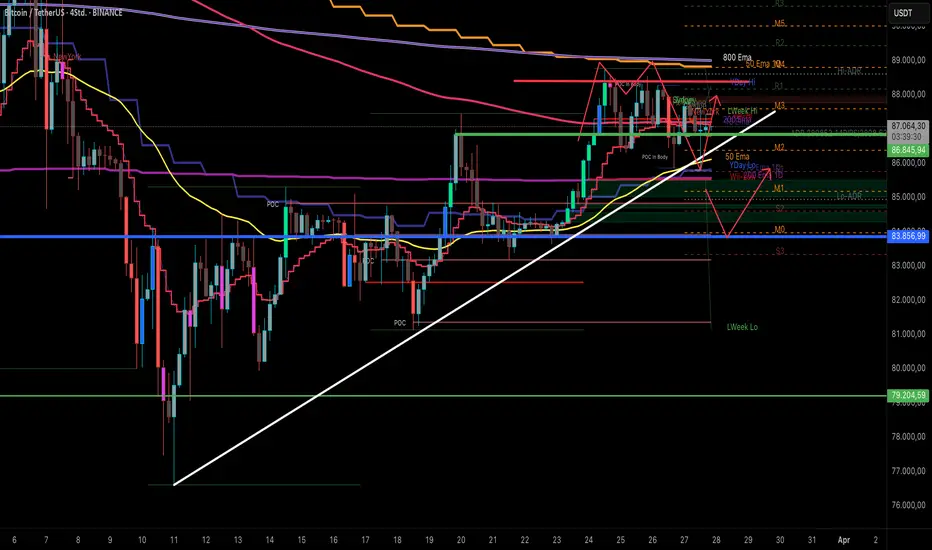Click the M0 pivot level label
Image resolution: width=932 pixels, height=550 pixels.
tap(780, 230)
